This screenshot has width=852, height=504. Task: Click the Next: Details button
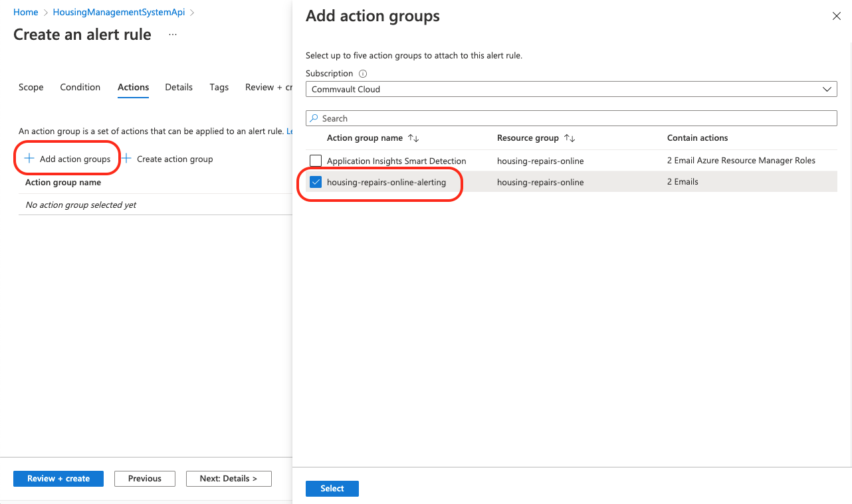tap(228, 479)
